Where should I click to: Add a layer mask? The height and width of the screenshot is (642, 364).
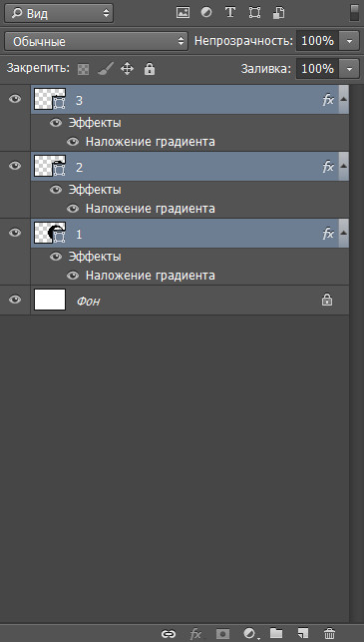coord(223,634)
